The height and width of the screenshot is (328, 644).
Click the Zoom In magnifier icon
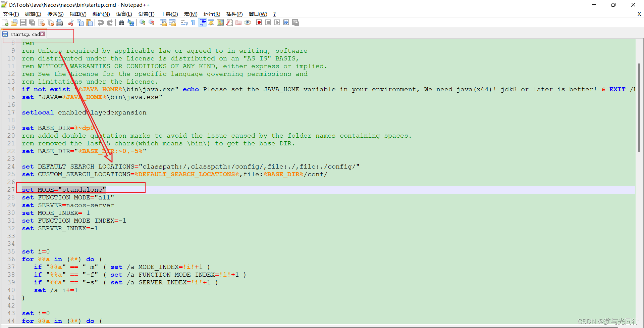coord(143,22)
